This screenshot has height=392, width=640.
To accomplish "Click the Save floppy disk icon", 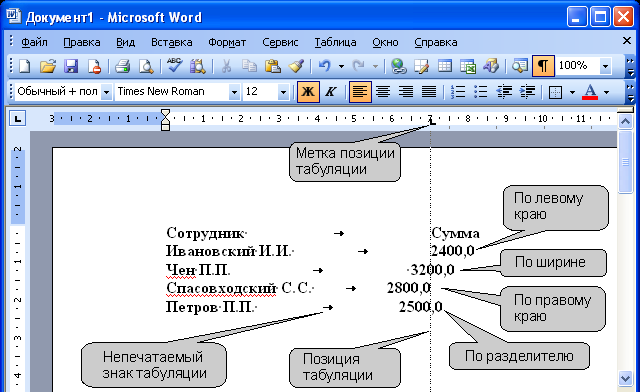I will pyautogui.click(x=71, y=66).
